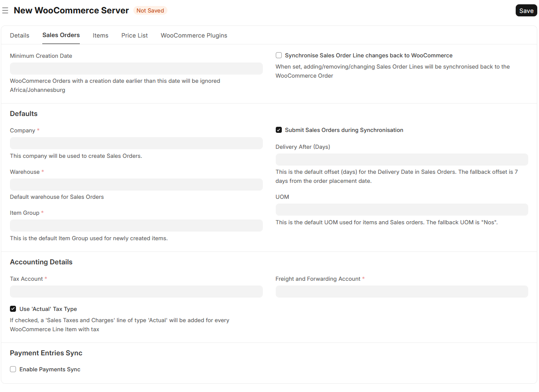Open the Freight and Forwarding Account field

(x=401, y=292)
